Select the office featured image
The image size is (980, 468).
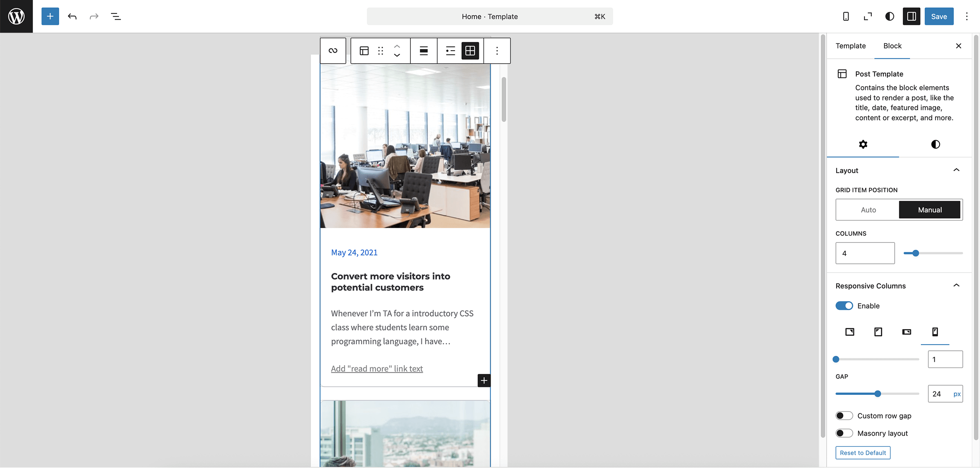click(405, 146)
